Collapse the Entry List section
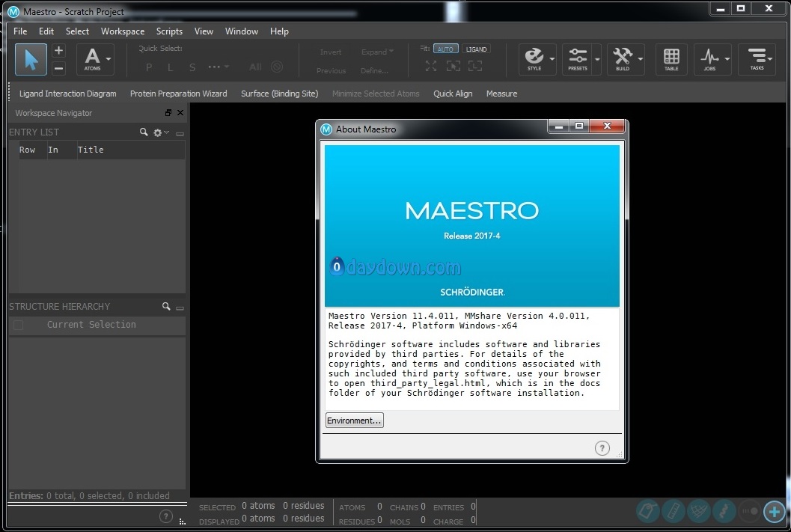The height and width of the screenshot is (532, 791). coord(180,133)
